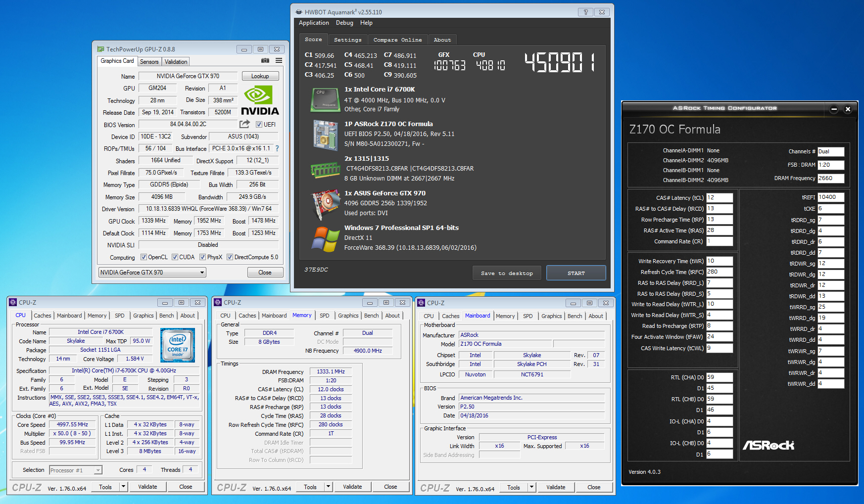The height and width of the screenshot is (504, 864).
Task: Click the CAS# Latency (tCL) value field
Action: pos(720,198)
